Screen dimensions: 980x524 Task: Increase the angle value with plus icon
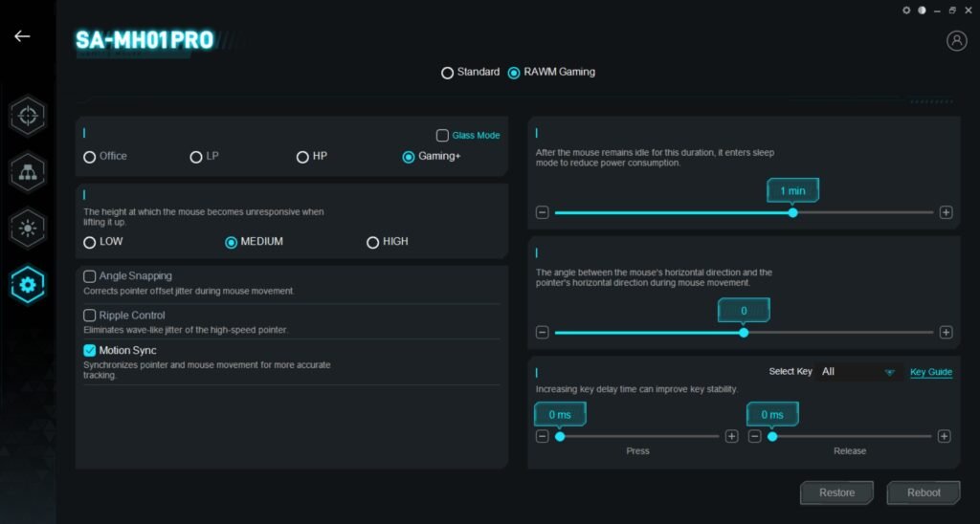point(947,332)
